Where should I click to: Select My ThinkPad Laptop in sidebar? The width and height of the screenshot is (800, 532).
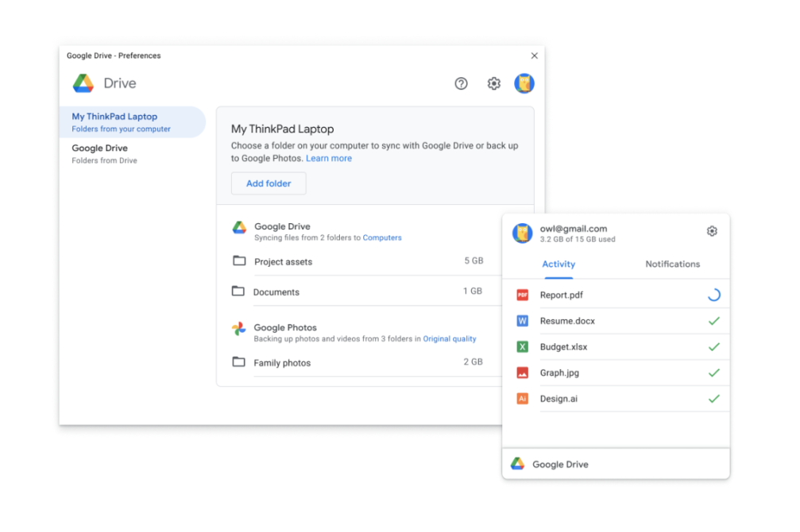pyautogui.click(x=132, y=122)
